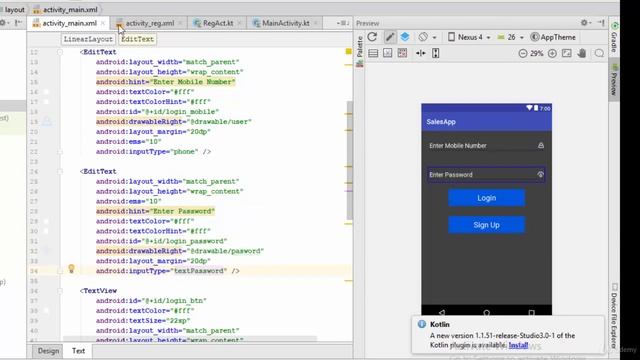
Task: Collapse the first EditText tag fold marker
Action: [x=60, y=52]
